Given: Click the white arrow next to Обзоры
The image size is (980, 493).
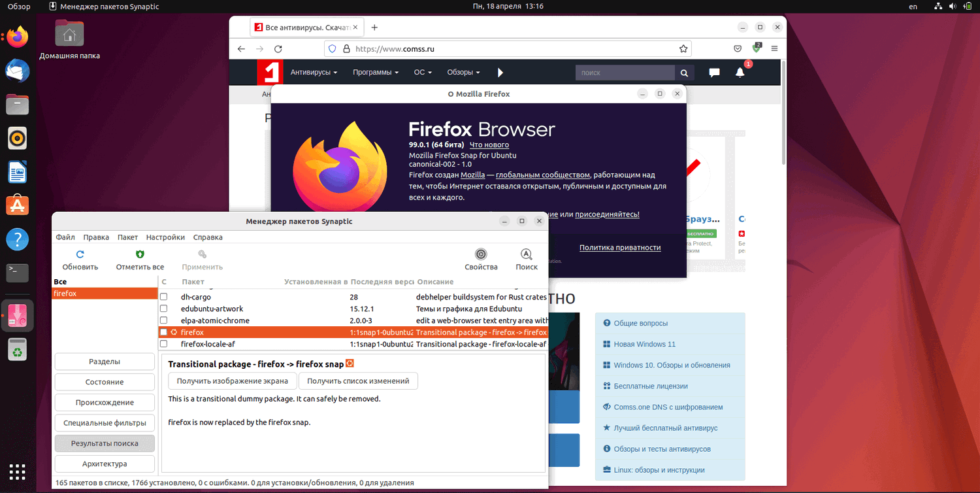Looking at the screenshot, I should click(500, 73).
